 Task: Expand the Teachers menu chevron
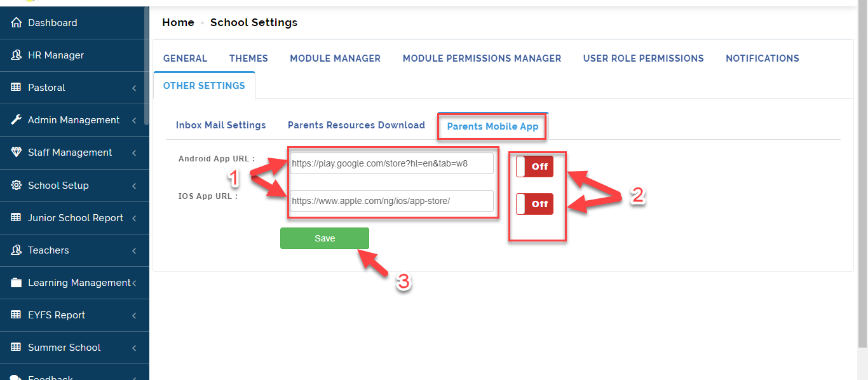point(134,251)
